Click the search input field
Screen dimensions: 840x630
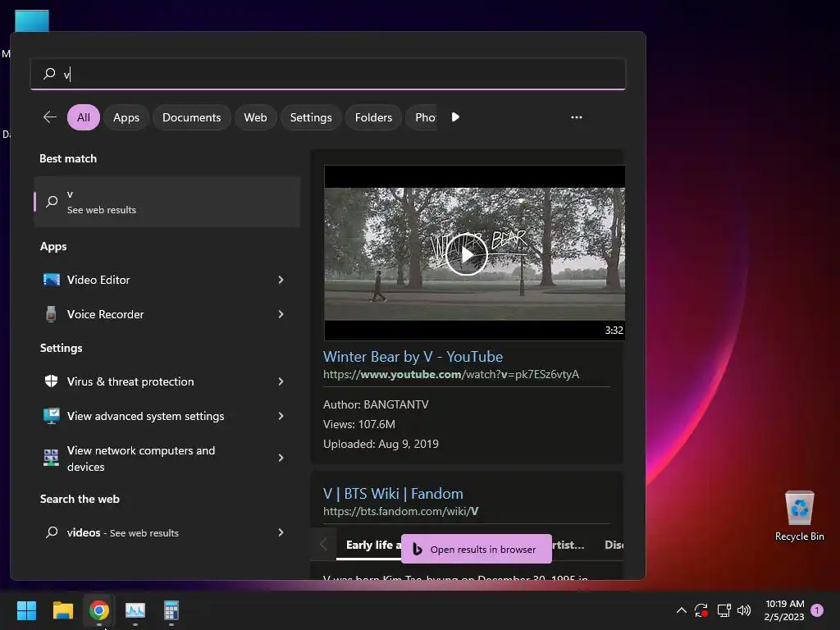pyautogui.click(x=328, y=74)
